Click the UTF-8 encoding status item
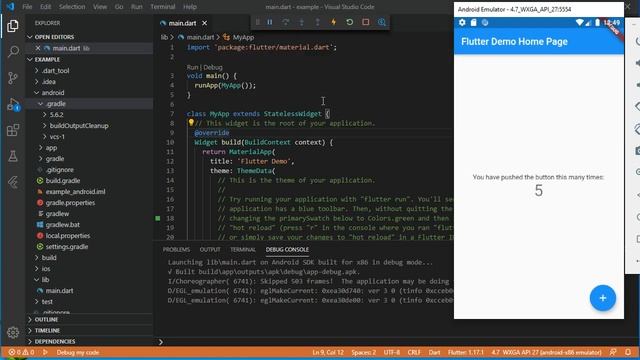The width and height of the screenshot is (640, 360). [x=392, y=352]
